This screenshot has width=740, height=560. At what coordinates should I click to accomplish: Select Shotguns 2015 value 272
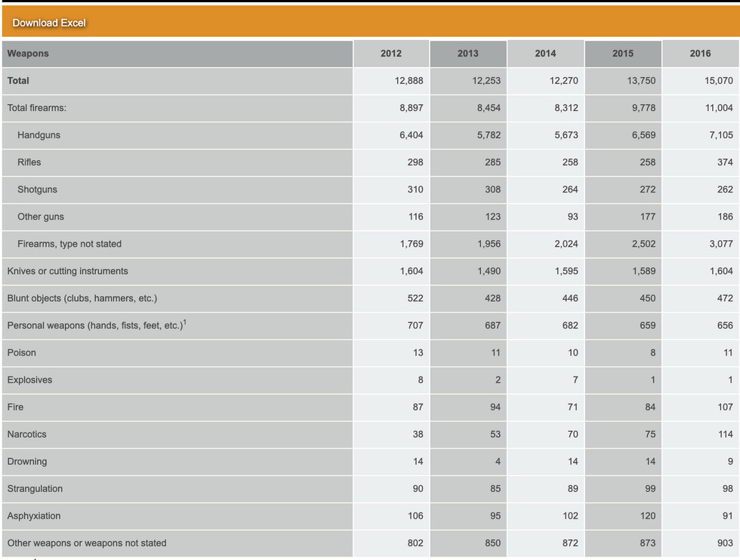point(648,189)
